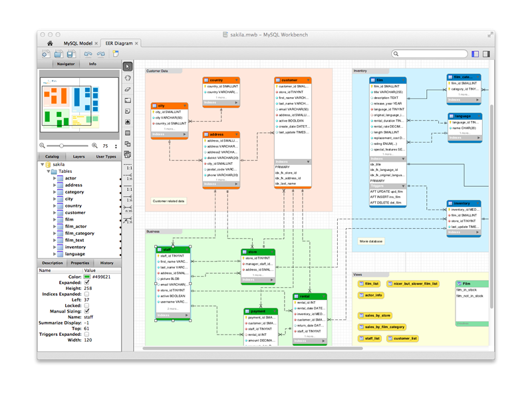The image size is (532, 399).
Task: Uncheck the Manual Sizing checkbox
Action: (87, 311)
